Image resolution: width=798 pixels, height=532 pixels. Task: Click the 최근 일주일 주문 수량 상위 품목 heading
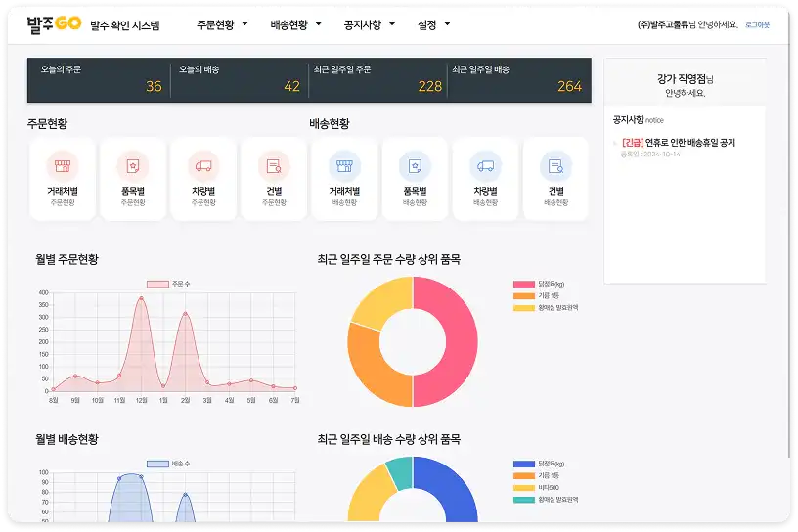[x=389, y=259]
